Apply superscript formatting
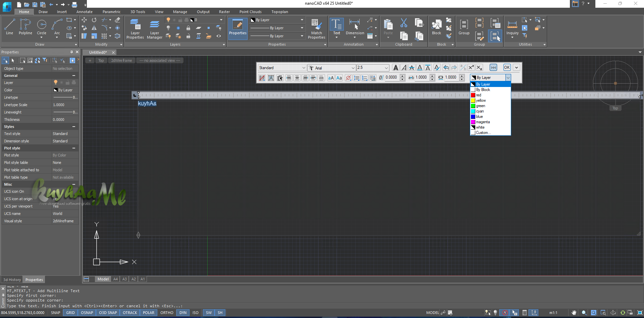644x318 pixels. coord(471,67)
